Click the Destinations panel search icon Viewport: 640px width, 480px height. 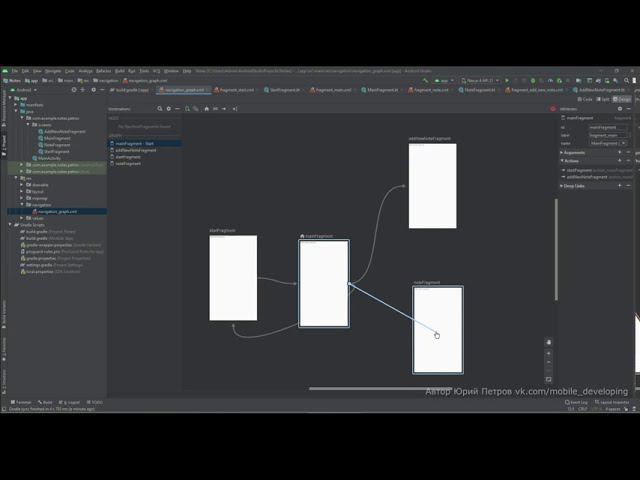point(160,109)
